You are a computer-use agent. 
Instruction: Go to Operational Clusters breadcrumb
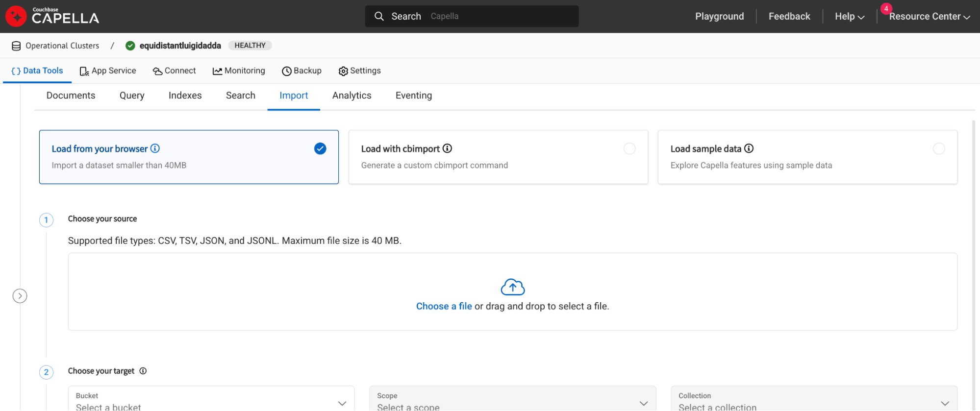[62, 46]
